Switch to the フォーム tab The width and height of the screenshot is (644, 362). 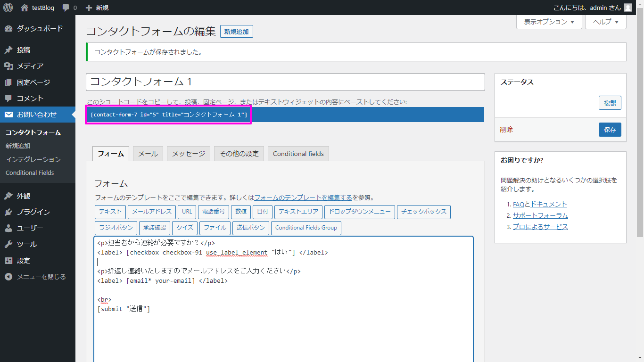pyautogui.click(x=111, y=154)
